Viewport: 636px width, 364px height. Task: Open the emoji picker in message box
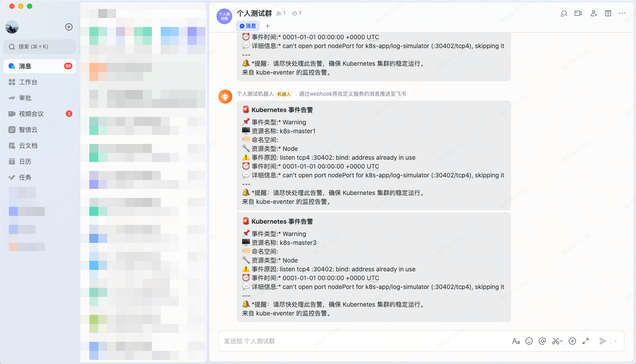(x=529, y=341)
